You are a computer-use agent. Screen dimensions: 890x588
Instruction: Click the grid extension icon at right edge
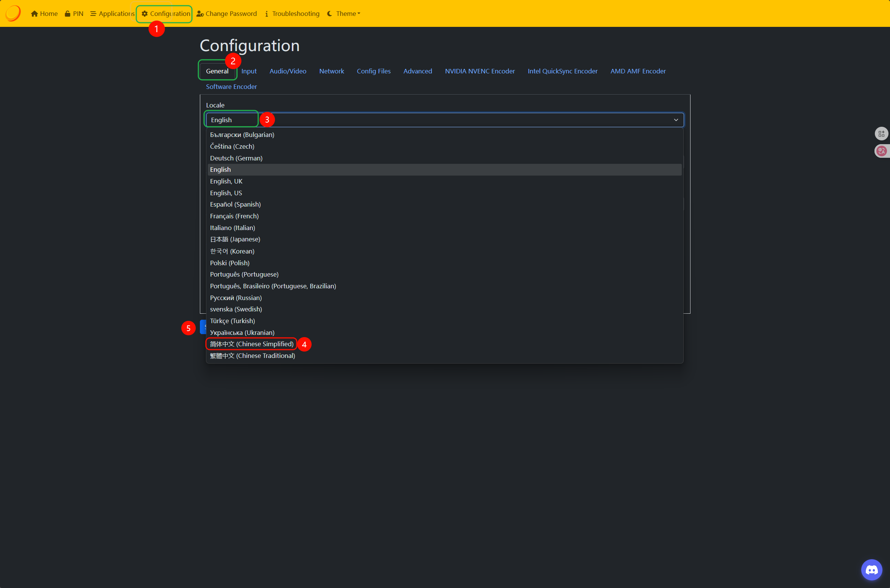pyautogui.click(x=881, y=134)
